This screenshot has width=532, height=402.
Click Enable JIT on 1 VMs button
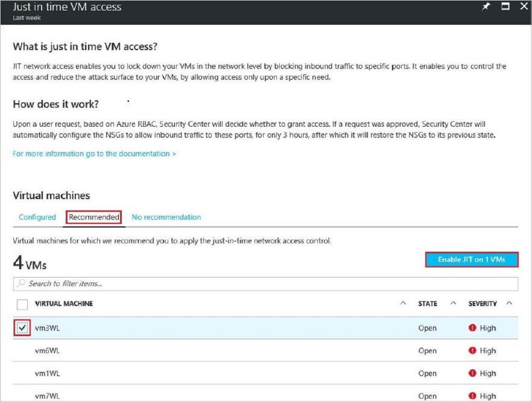point(471,260)
